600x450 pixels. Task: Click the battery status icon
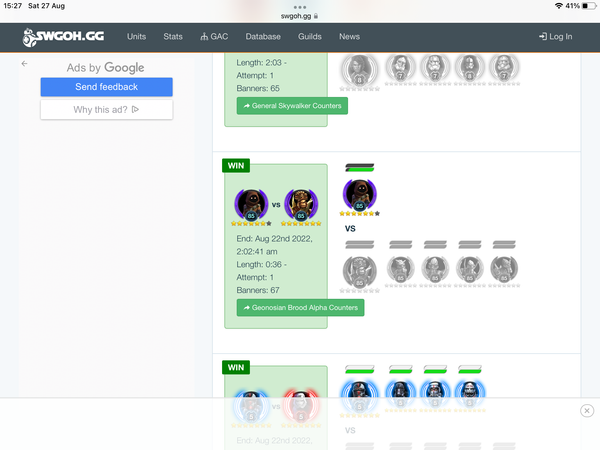(589, 6)
